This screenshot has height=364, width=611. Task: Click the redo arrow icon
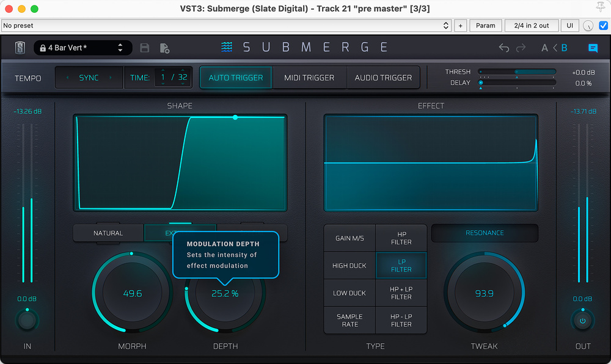tap(521, 48)
